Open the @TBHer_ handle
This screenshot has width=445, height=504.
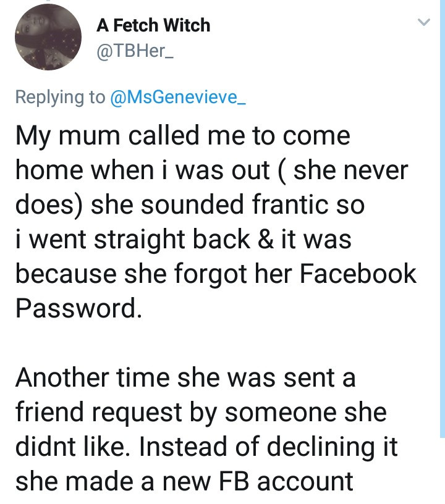click(135, 51)
